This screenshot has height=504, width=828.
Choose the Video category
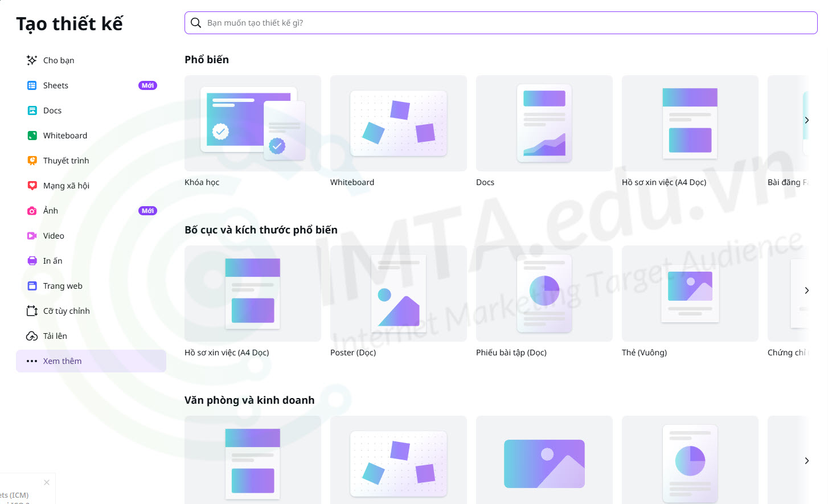pyautogui.click(x=91, y=236)
